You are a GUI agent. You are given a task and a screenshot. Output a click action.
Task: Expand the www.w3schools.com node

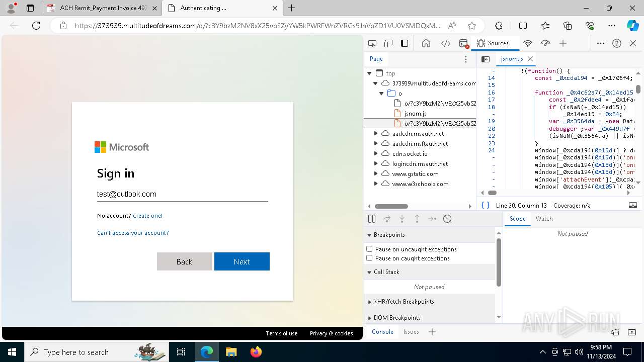pyautogui.click(x=375, y=184)
